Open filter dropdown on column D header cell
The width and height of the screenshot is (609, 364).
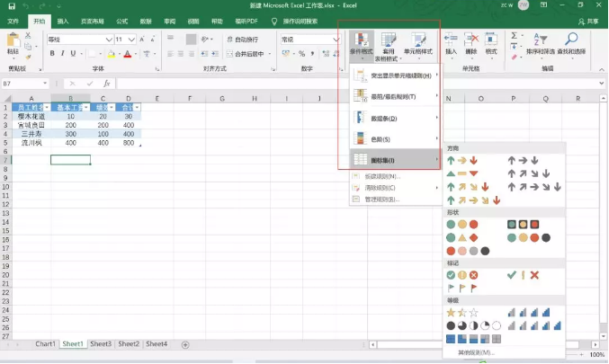point(137,108)
